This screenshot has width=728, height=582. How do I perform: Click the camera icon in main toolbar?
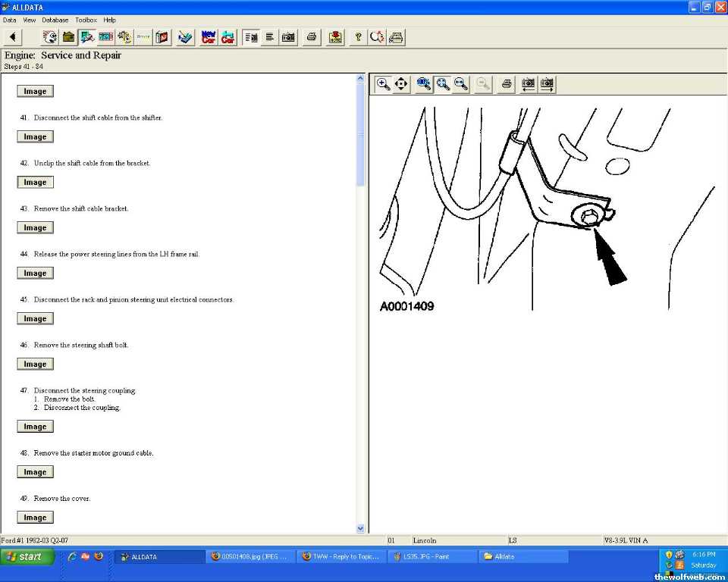coord(288,37)
